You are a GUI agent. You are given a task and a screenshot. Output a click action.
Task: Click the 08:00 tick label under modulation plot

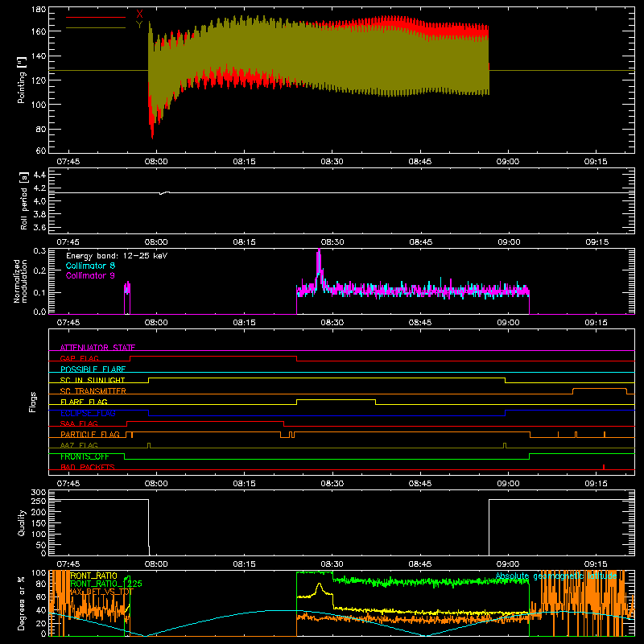156,323
